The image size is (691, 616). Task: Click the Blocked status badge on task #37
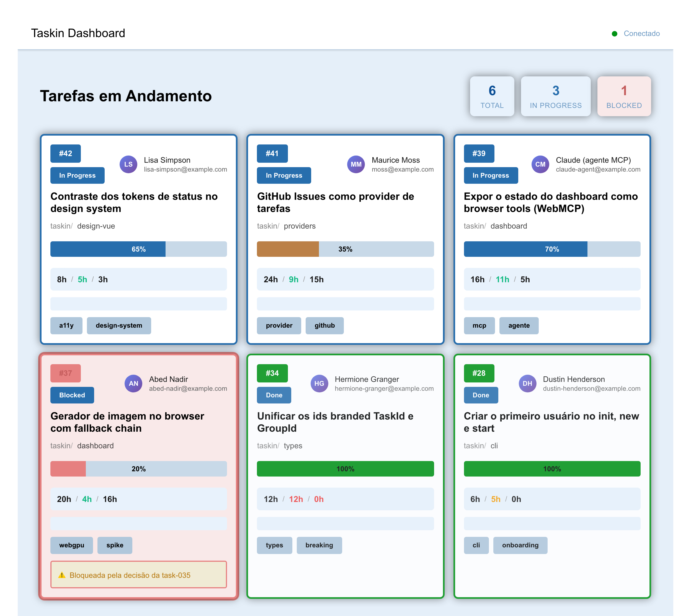(72, 395)
